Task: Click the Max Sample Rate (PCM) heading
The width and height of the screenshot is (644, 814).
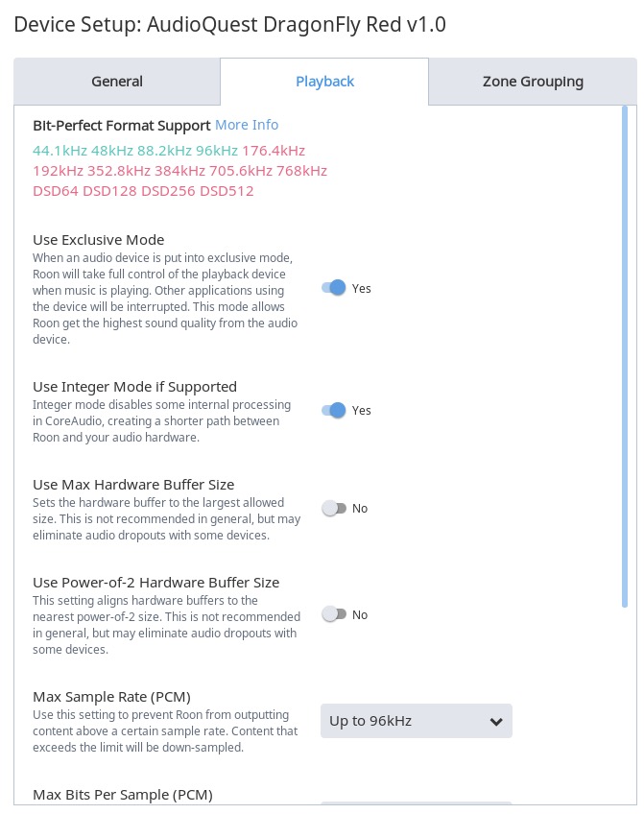Action: pos(111,697)
